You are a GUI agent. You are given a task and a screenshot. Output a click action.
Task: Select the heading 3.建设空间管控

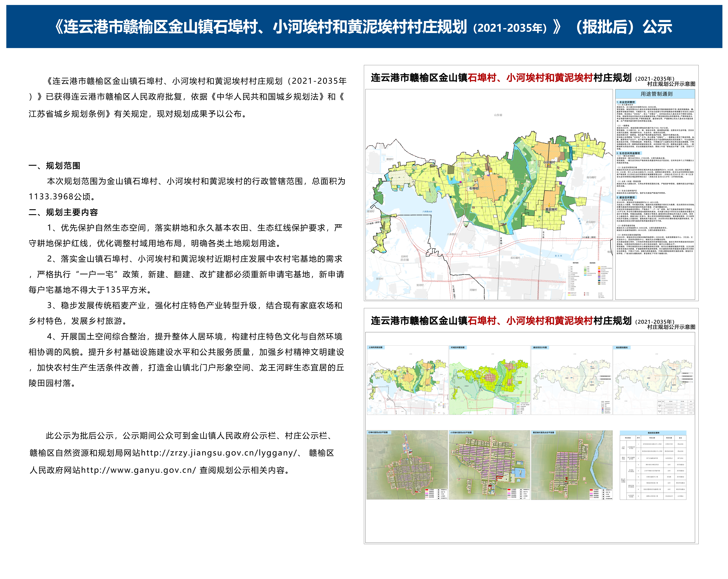click(626, 197)
